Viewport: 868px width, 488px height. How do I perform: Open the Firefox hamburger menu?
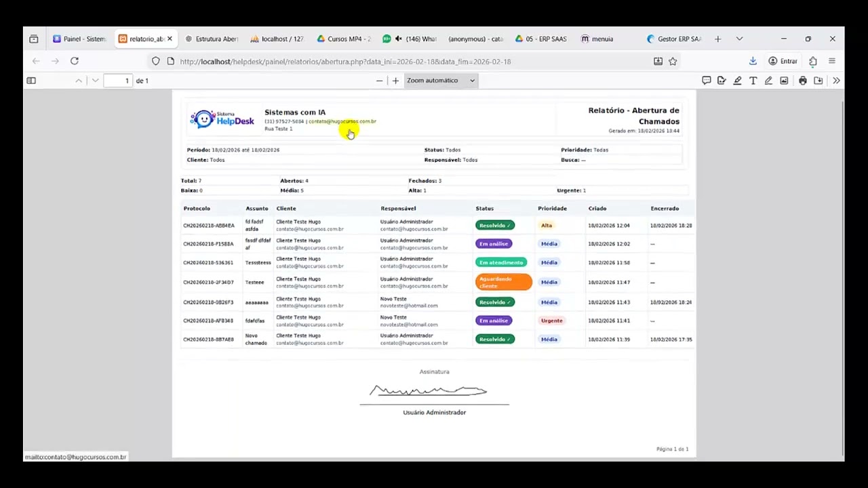[x=832, y=61]
